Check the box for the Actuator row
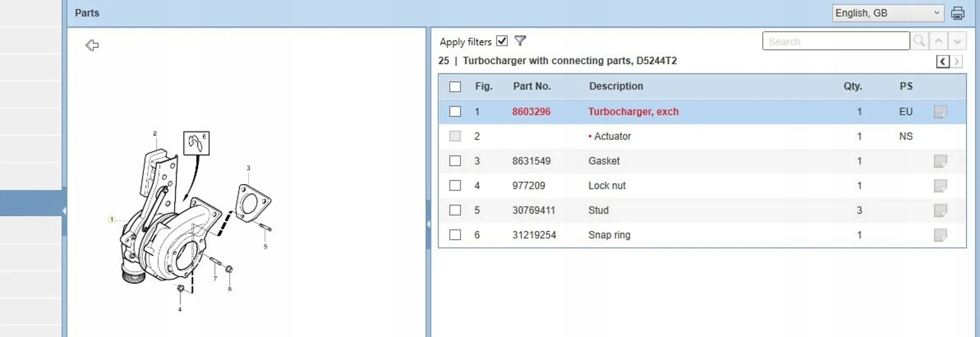This screenshot has height=337, width=980. pos(455,136)
